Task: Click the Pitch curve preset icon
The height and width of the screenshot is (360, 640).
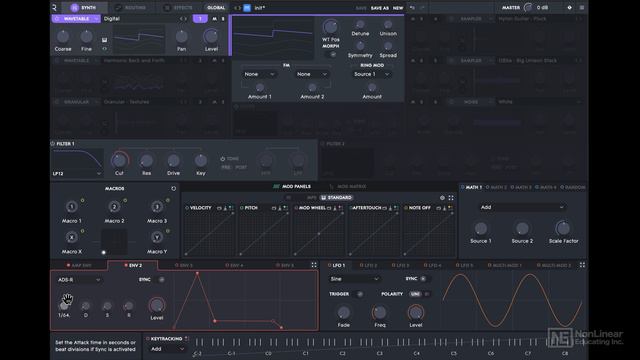Action: click(x=274, y=208)
